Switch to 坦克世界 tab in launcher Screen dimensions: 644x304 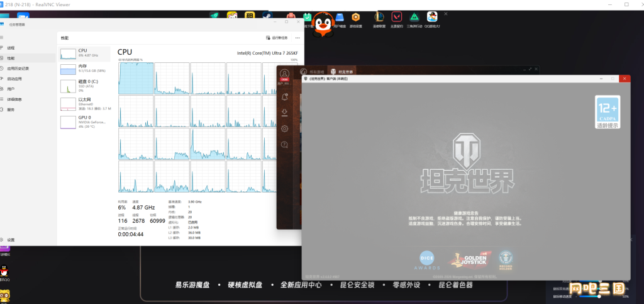(340, 72)
